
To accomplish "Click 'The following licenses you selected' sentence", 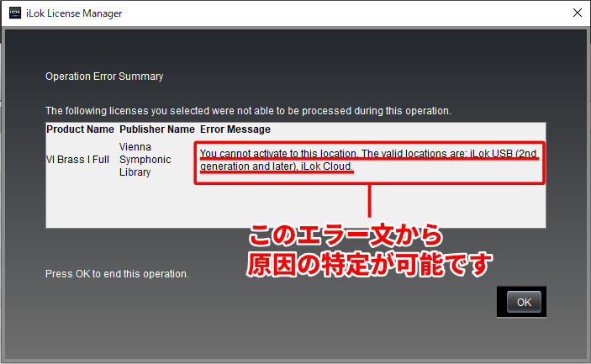I will (248, 111).
